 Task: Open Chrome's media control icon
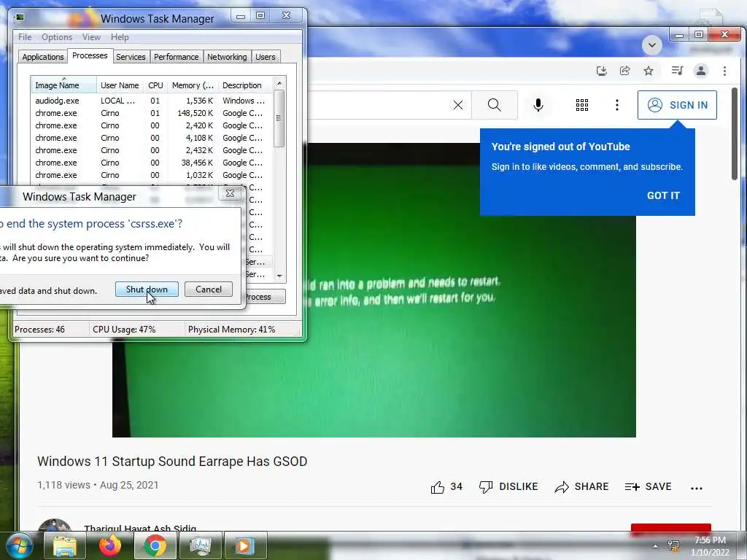(x=677, y=71)
